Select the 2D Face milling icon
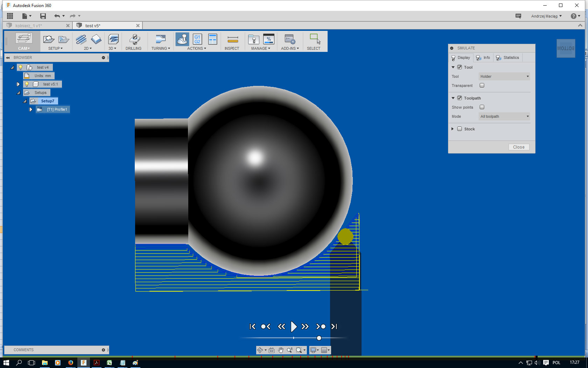The height and width of the screenshot is (368, 588). pos(96,39)
